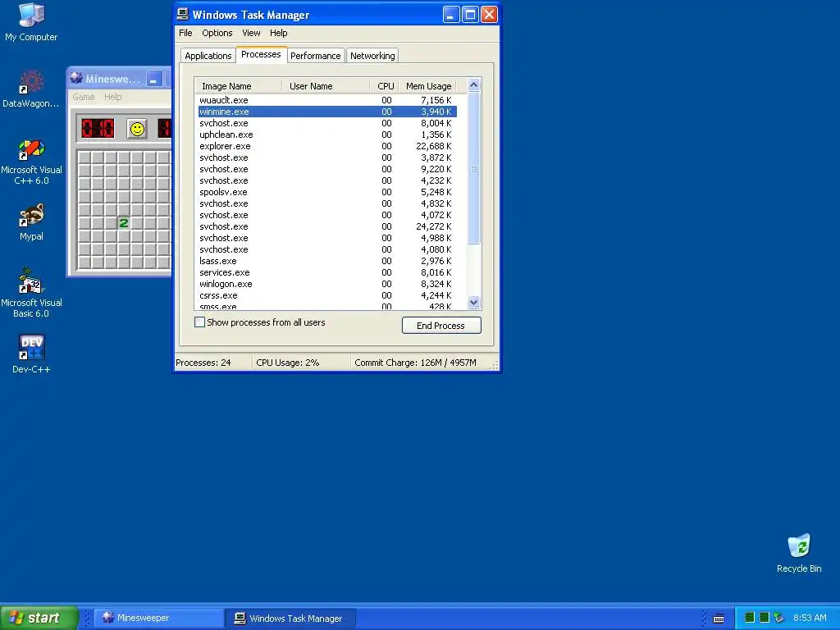Click the 22,688 K memory value
This screenshot has height=630, width=840.
(x=433, y=146)
